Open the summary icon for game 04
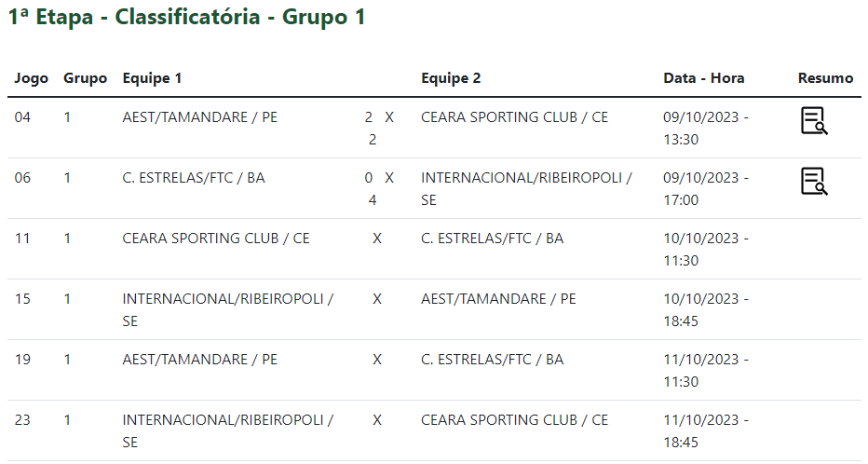Image resolution: width=868 pixels, height=464 pixels. pos(814,121)
